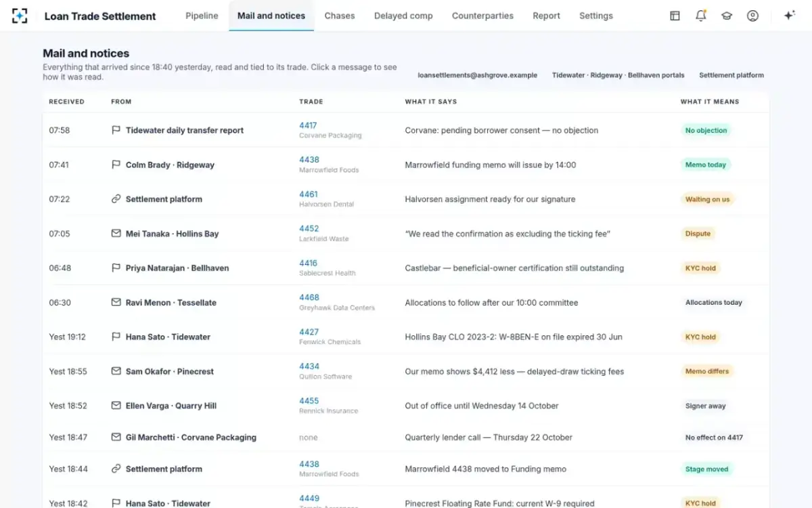This screenshot has width=812, height=508.
Task: Click the "Stage moved" status badge
Action: point(706,469)
